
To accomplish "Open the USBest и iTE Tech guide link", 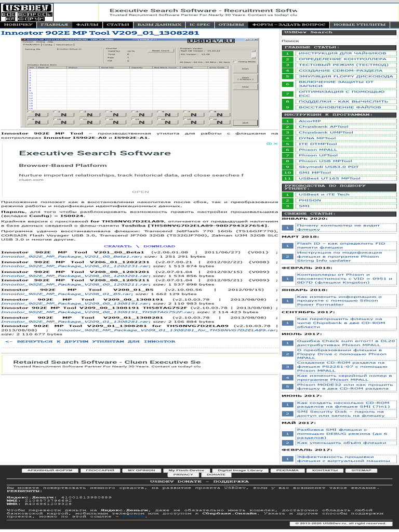I will (x=324, y=195).
